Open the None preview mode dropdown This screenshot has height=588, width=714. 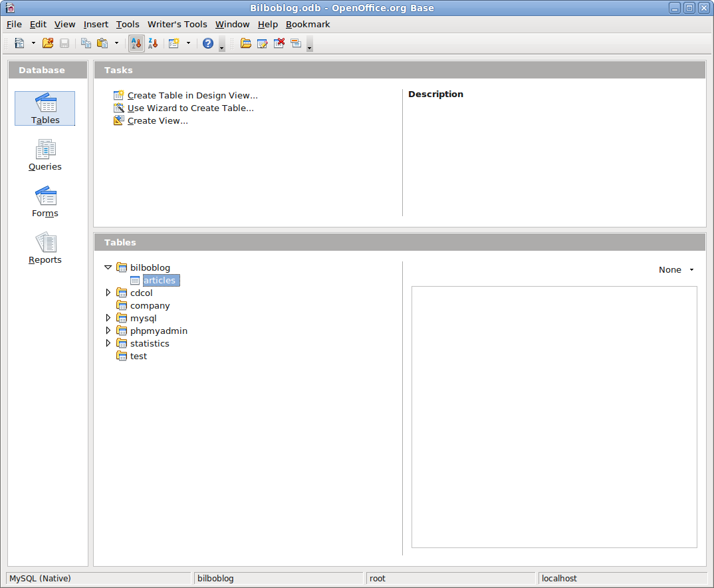[x=676, y=269]
